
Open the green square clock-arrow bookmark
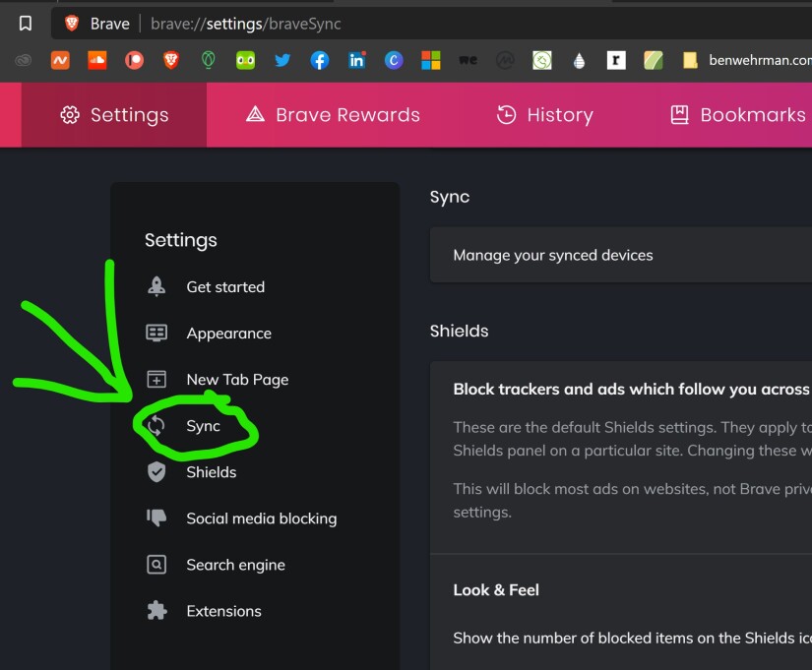pyautogui.click(x=542, y=61)
